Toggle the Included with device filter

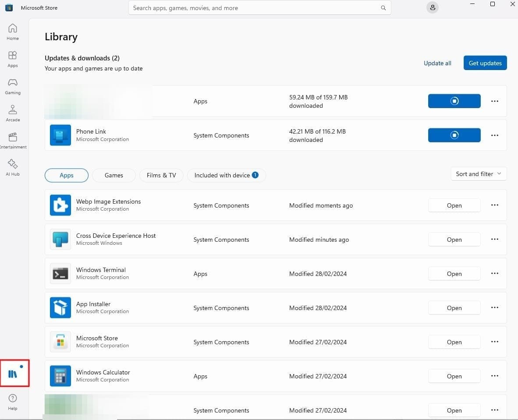(226, 175)
